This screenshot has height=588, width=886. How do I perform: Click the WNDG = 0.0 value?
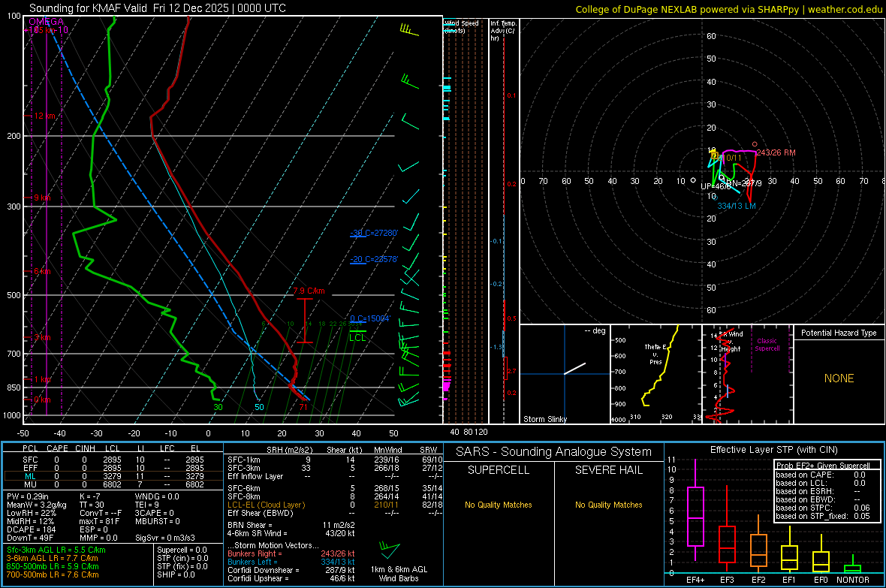click(x=157, y=496)
